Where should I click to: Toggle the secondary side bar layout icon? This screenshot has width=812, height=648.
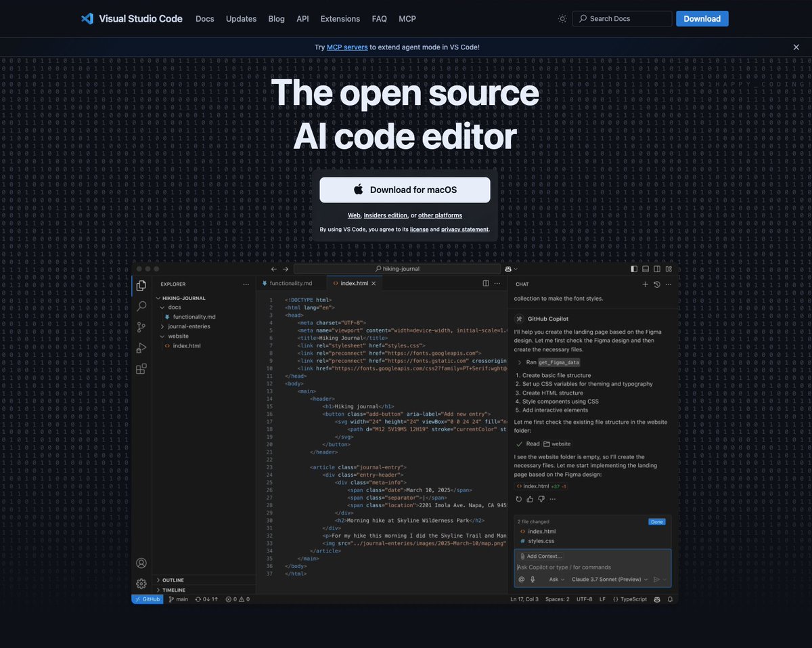[x=656, y=269]
